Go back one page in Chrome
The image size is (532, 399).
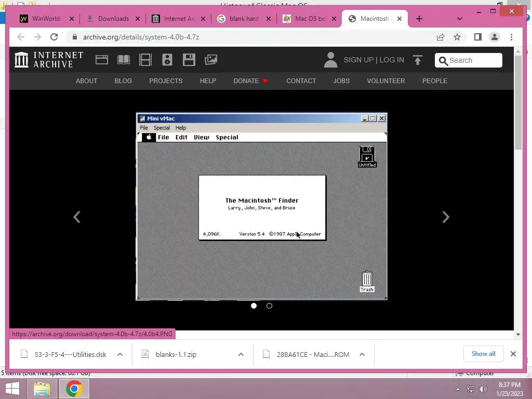(21, 37)
